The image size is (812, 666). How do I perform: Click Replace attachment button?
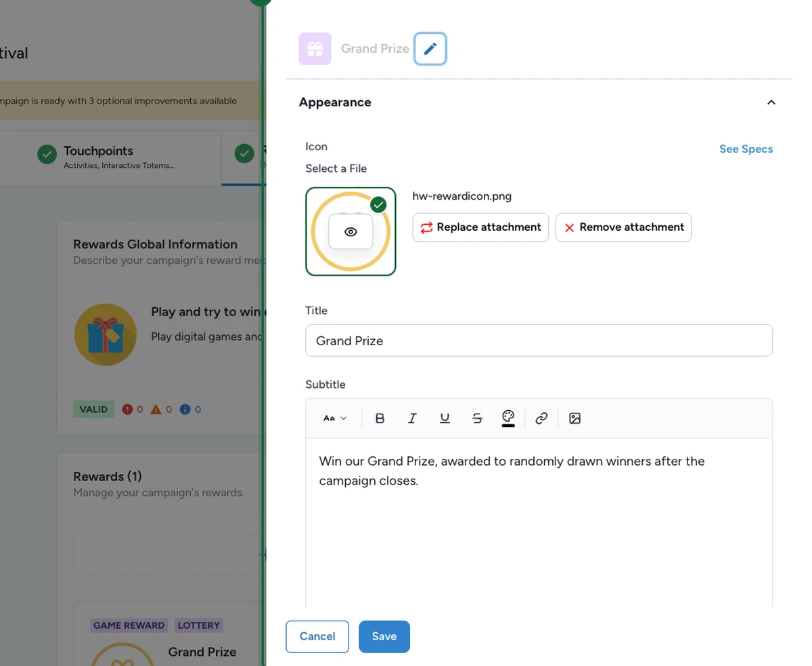pyautogui.click(x=480, y=227)
